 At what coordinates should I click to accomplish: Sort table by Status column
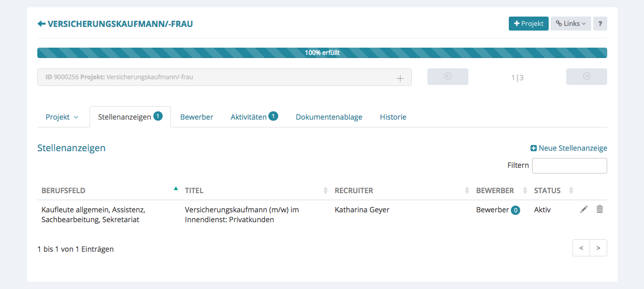547,191
